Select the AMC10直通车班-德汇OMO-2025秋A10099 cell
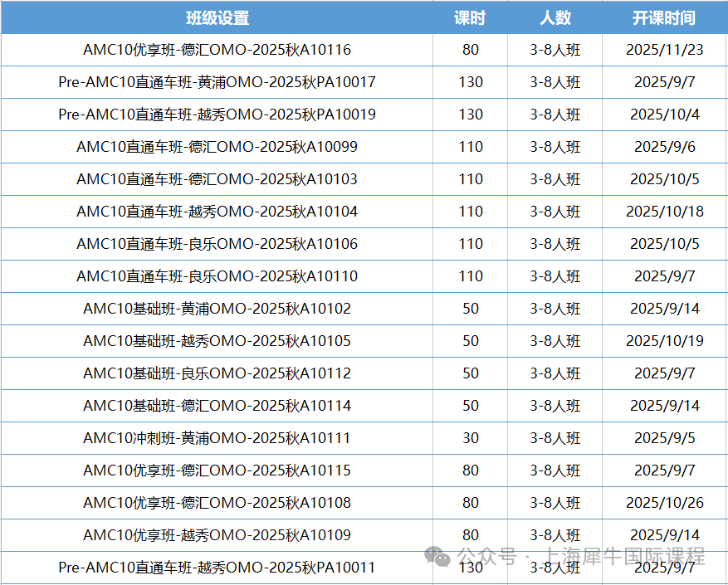This screenshot has height=585, width=728. point(217,147)
